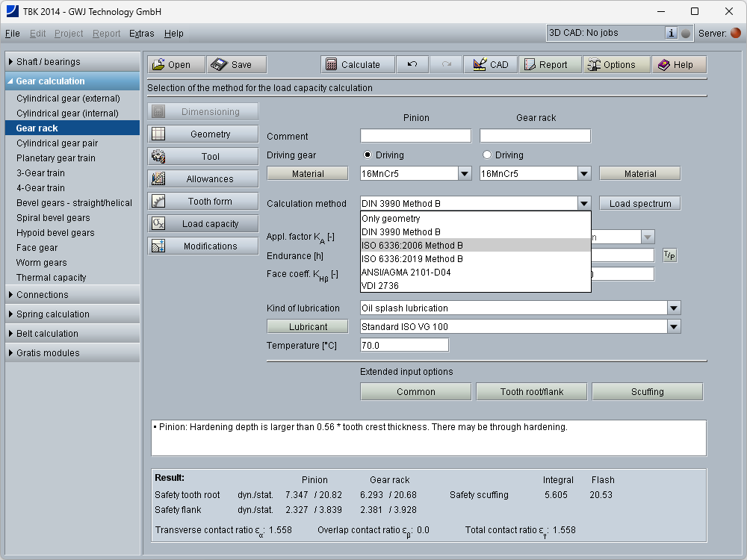Viewport: 747px width, 560px height.
Task: Click the Tooth root/flank button
Action: tap(531, 392)
